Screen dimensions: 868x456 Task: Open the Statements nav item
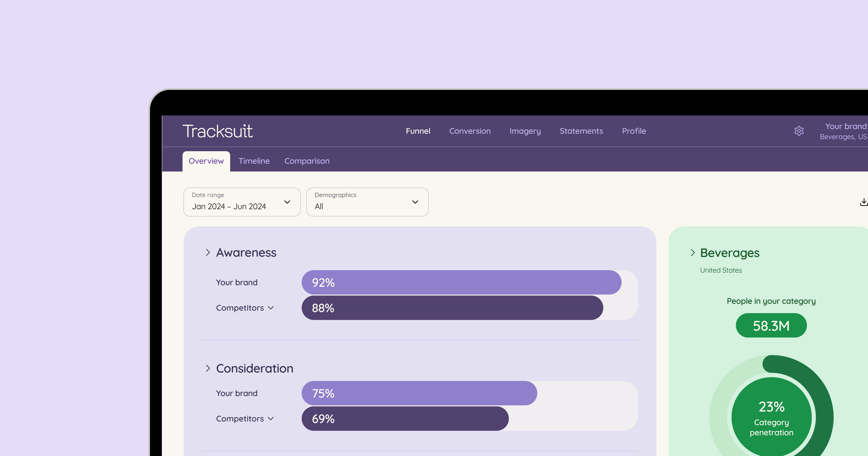pos(581,131)
